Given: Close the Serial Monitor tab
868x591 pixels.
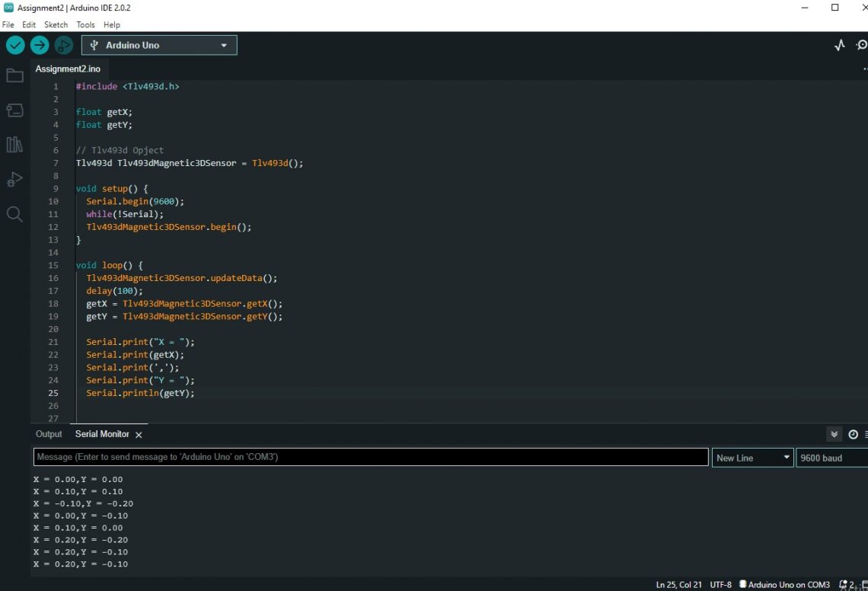Looking at the screenshot, I should pyautogui.click(x=139, y=435).
